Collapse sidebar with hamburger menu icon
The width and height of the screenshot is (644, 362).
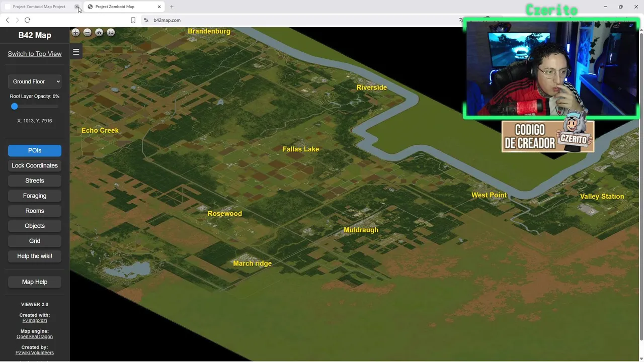point(76,52)
